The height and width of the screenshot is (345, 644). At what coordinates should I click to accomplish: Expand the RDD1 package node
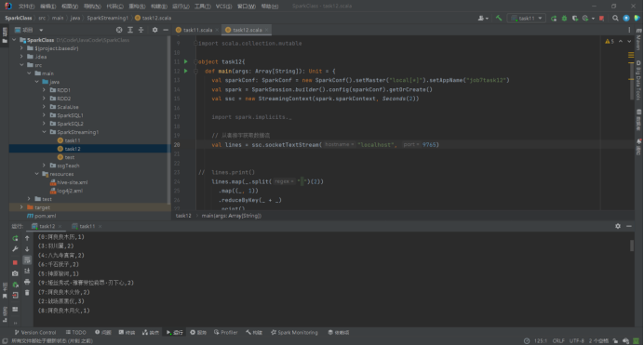pos(44,90)
